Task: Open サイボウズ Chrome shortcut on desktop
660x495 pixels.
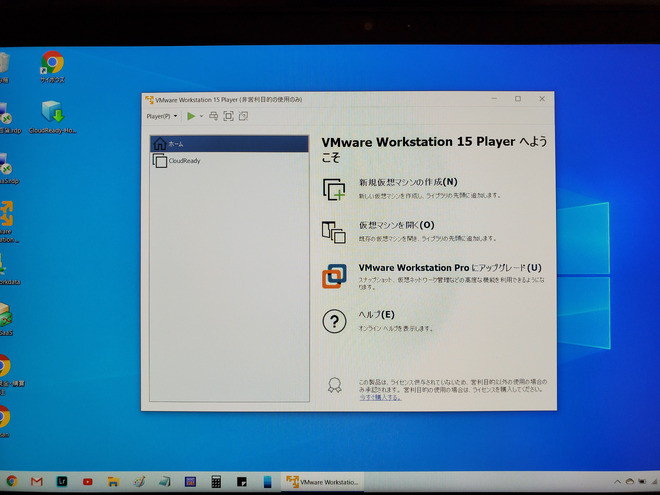Action: click(52, 67)
